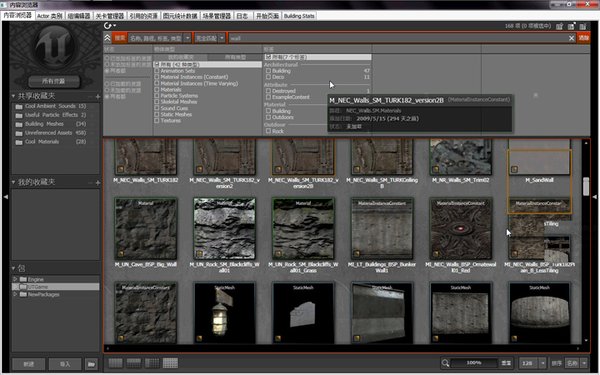Switch to the grid thumbnail view layout icon
This screenshot has height=375, width=600.
point(170,363)
